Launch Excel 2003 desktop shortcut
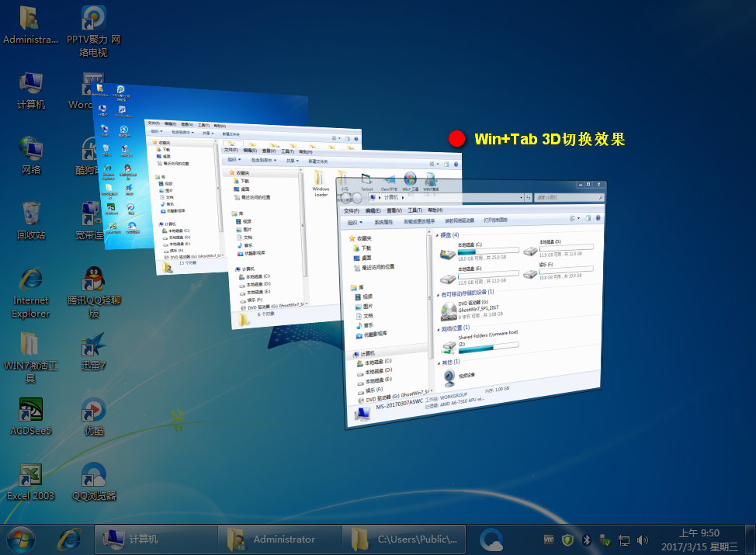Image resolution: width=756 pixels, height=555 pixels. (31, 482)
